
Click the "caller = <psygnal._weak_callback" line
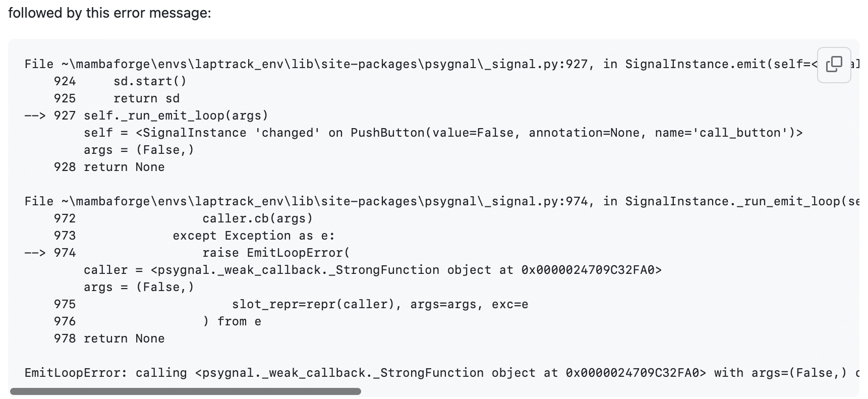[x=372, y=270]
